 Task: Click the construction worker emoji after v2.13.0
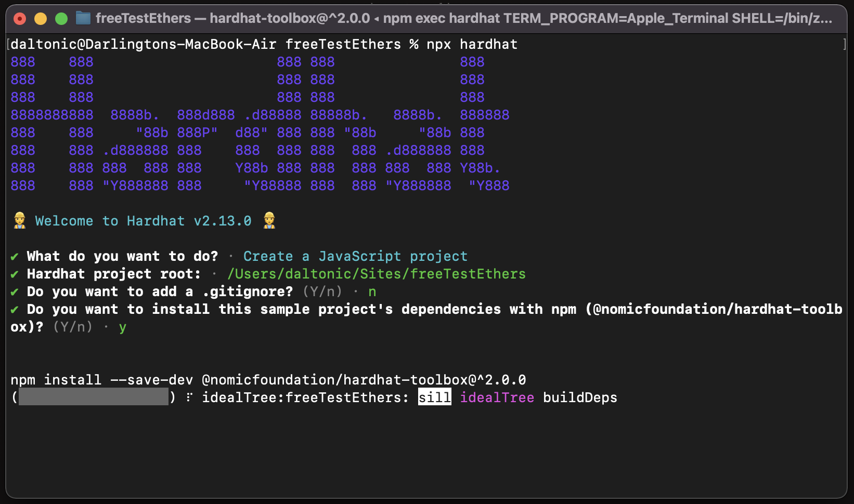point(269,220)
